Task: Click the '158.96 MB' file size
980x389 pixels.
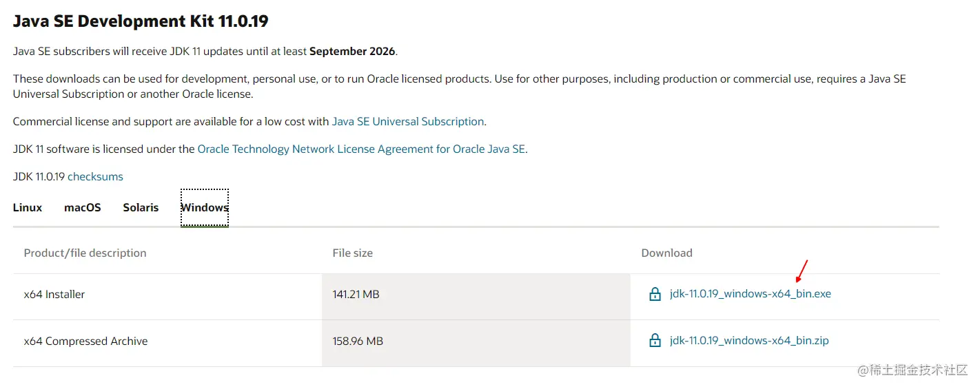Action: pos(358,341)
